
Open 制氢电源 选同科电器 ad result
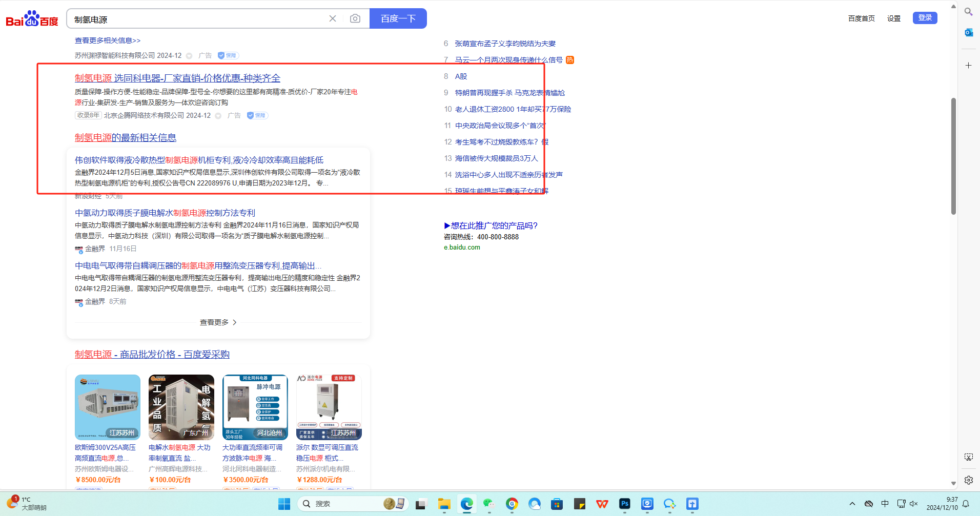pyautogui.click(x=177, y=78)
